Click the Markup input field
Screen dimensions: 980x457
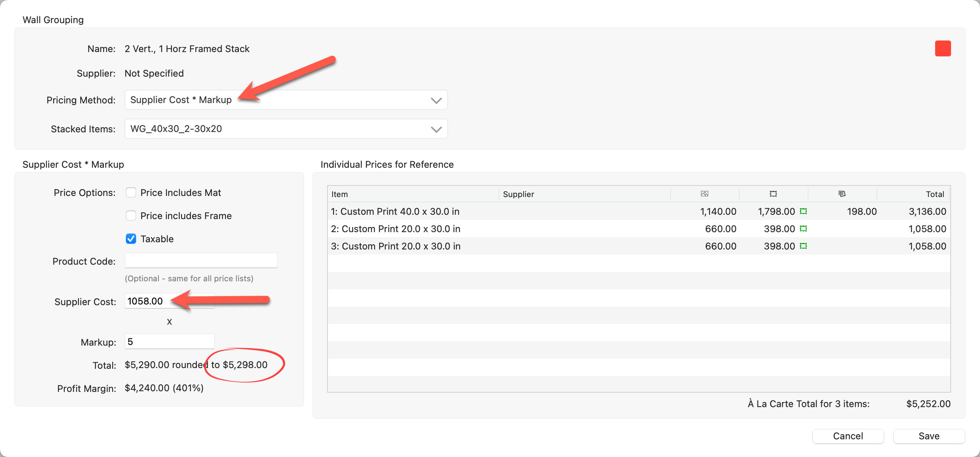[170, 341]
